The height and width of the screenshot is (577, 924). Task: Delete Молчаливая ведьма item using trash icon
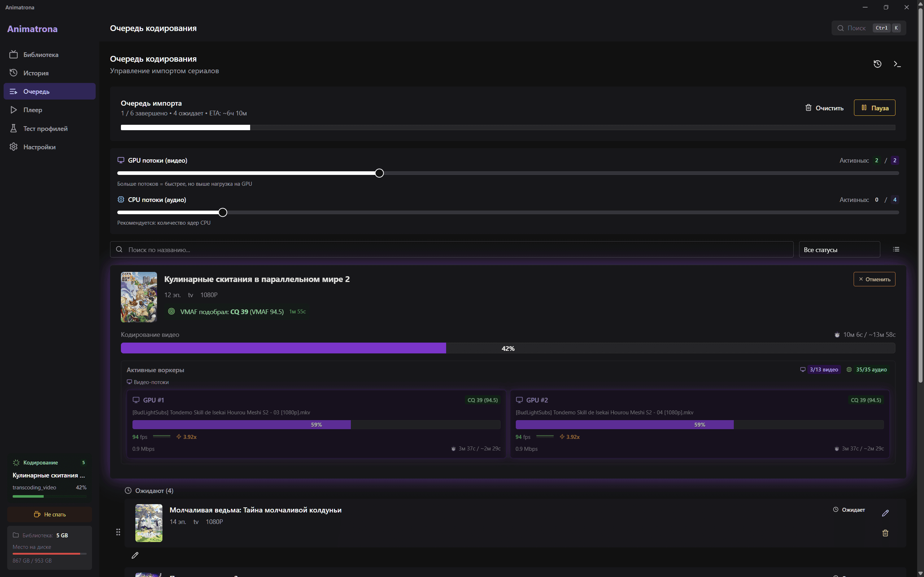click(x=885, y=533)
